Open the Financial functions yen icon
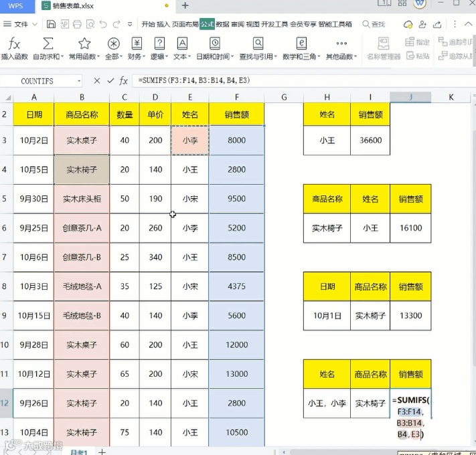 (137, 44)
